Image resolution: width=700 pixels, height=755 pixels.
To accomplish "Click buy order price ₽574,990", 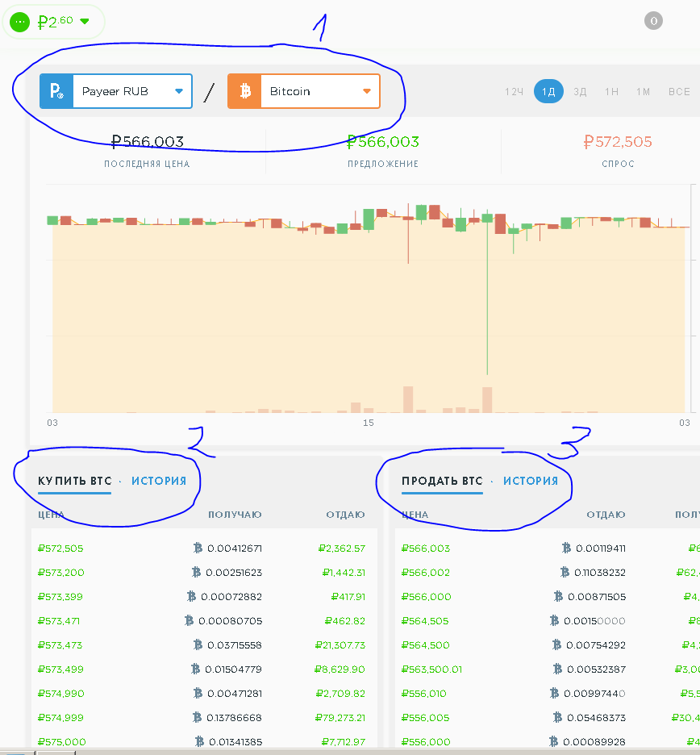I will (x=61, y=694).
